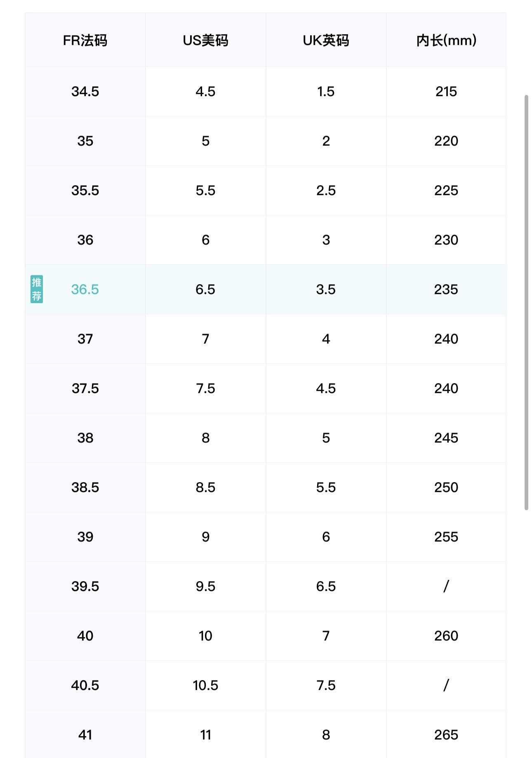
Task: Click the slash in FR 39.5 row
Action: (446, 586)
